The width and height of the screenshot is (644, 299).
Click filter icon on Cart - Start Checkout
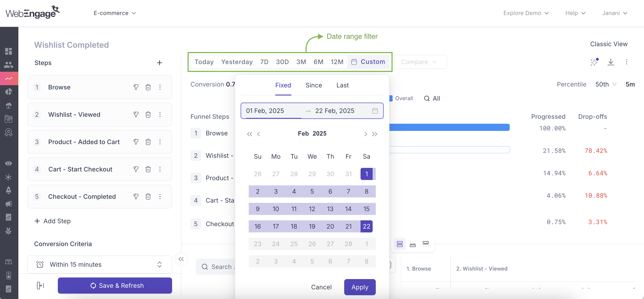[x=136, y=169]
